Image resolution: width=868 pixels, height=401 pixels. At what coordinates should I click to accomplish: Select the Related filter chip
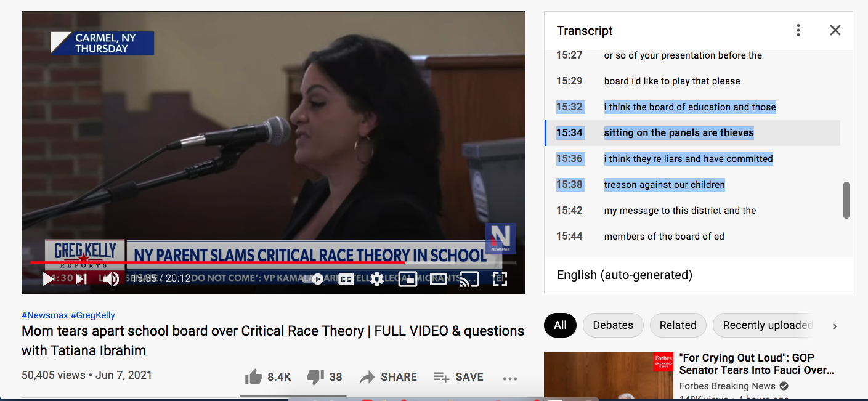coord(678,325)
